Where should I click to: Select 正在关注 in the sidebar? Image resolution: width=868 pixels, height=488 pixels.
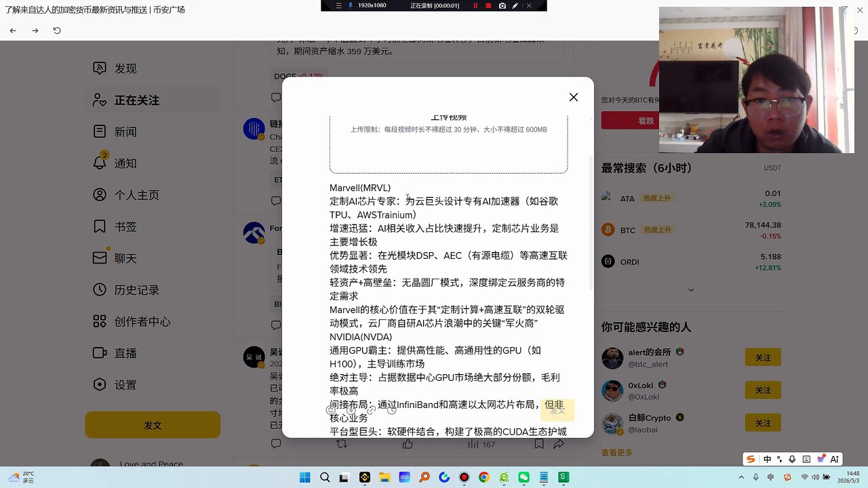153,100
